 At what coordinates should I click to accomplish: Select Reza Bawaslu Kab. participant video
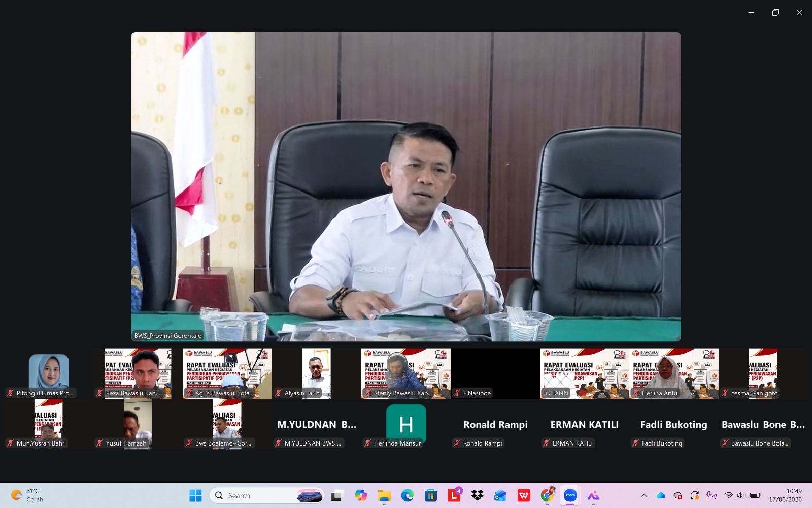[138, 373]
